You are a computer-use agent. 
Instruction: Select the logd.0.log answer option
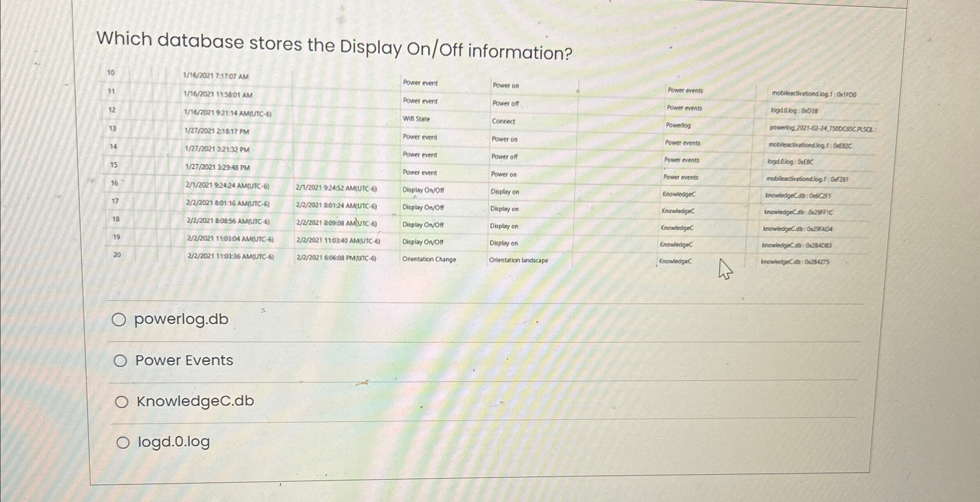click(123, 442)
